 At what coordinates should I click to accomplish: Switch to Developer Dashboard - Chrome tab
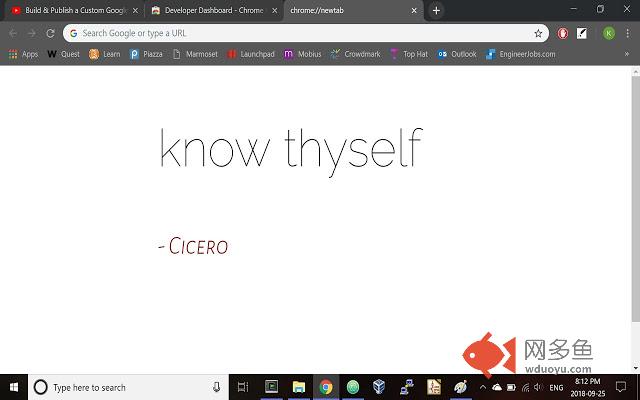213,11
